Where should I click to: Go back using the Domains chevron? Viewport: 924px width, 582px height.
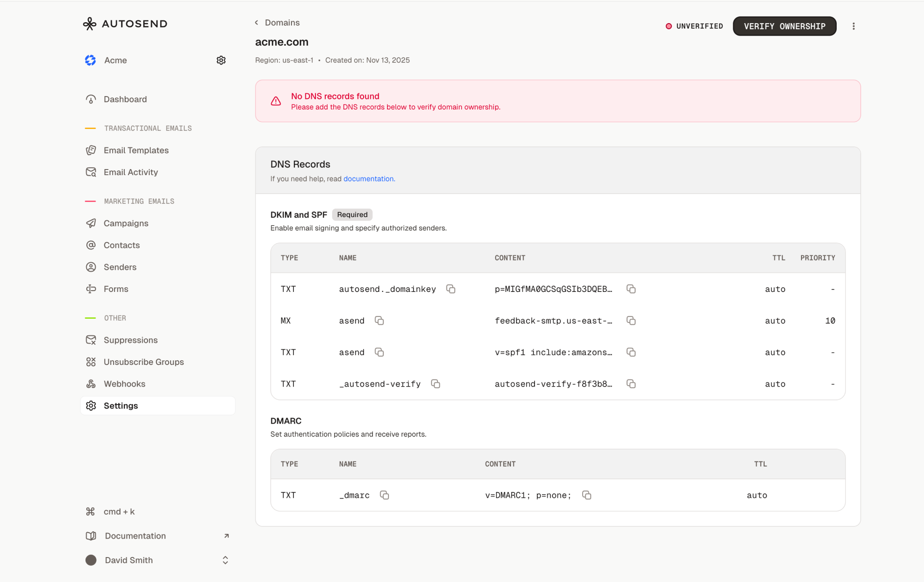(x=256, y=22)
